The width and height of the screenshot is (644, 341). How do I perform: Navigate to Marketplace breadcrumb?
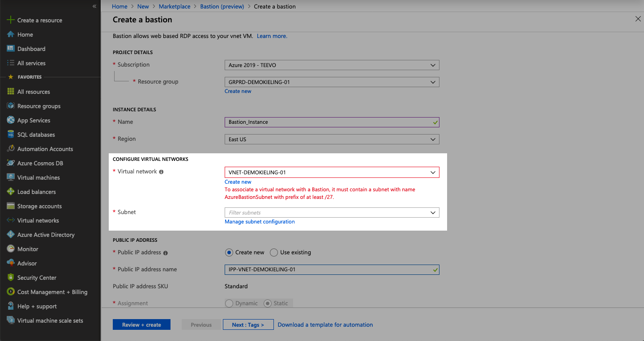[175, 7]
